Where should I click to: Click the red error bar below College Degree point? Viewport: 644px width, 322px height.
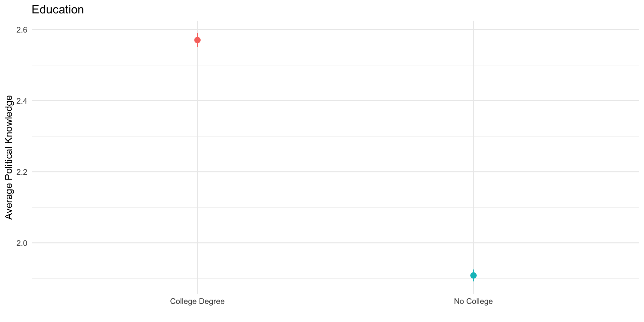[x=197, y=45]
